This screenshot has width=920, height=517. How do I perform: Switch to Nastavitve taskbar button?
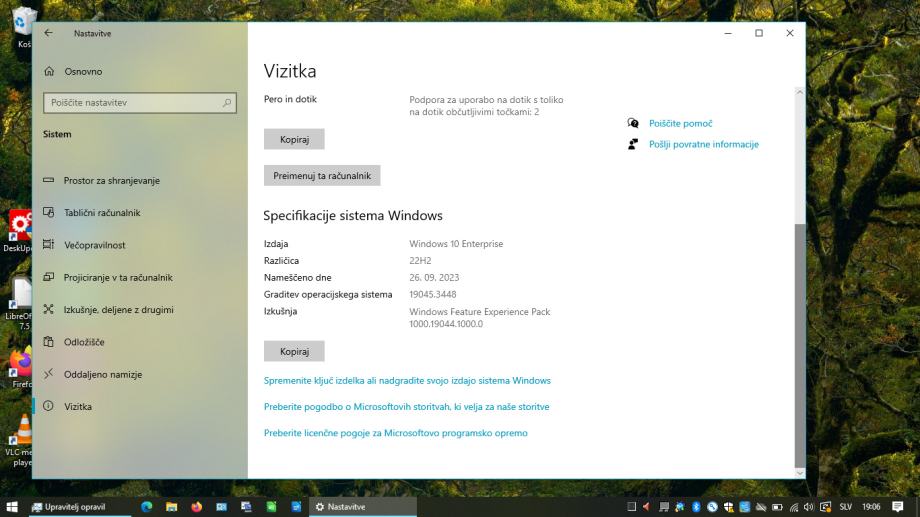[x=363, y=506]
